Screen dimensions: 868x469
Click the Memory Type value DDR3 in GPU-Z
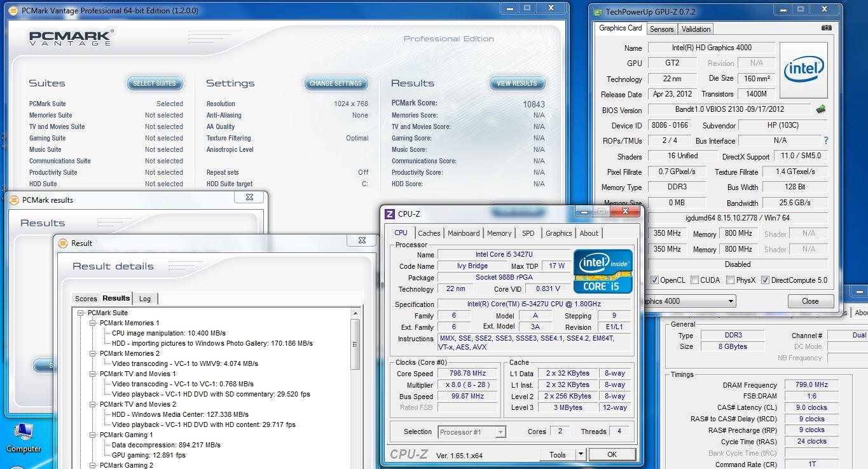tap(677, 187)
